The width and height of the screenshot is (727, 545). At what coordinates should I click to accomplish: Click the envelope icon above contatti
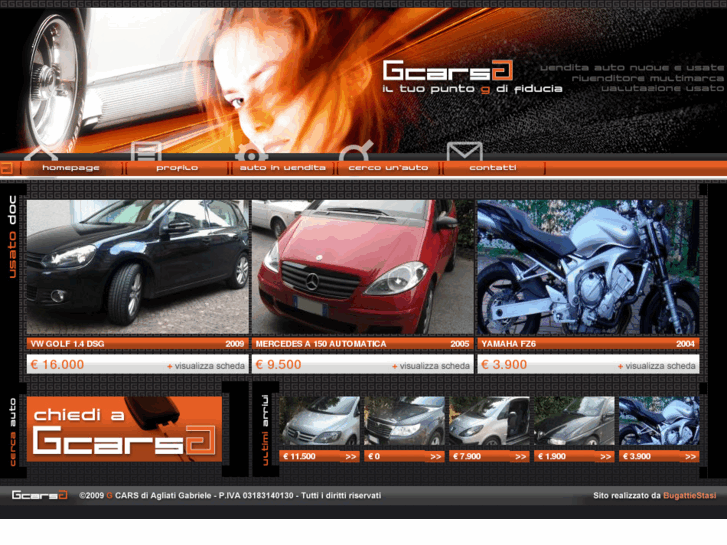pos(465,152)
